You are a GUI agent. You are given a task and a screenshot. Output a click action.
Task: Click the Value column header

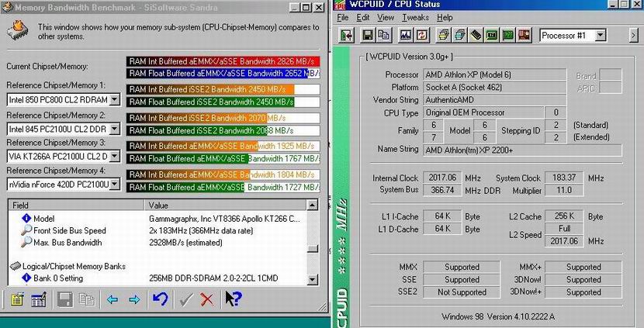coord(226,205)
